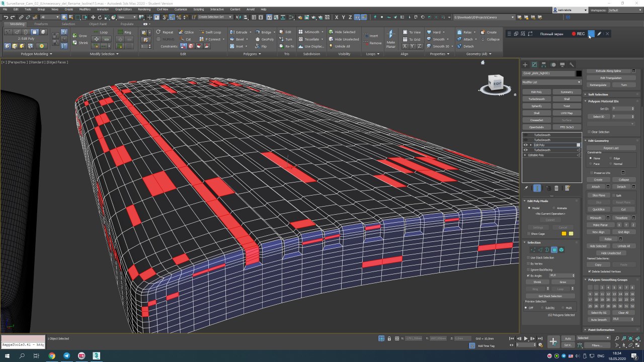Open the Create command panel tab
This screenshot has width=644, height=362.
pyautogui.click(x=525, y=64)
